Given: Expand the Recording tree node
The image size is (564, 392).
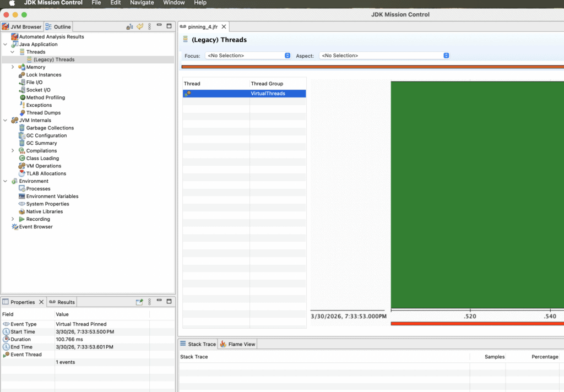Looking at the screenshot, I should (x=13, y=219).
